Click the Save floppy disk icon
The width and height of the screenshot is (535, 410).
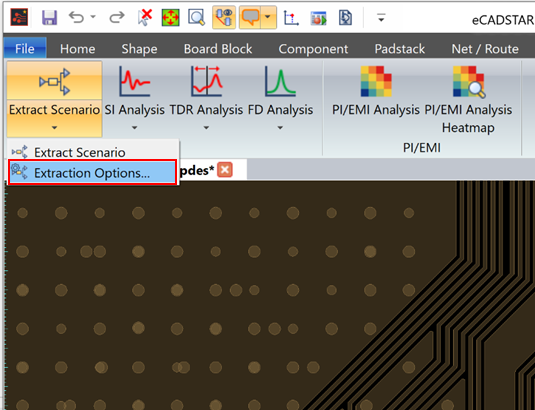click(x=49, y=17)
